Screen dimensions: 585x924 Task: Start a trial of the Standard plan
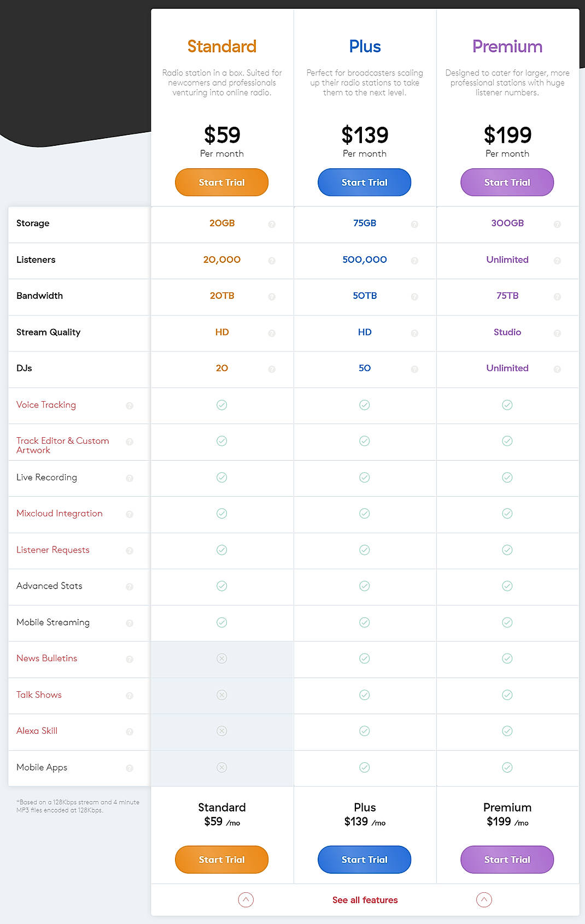(221, 182)
